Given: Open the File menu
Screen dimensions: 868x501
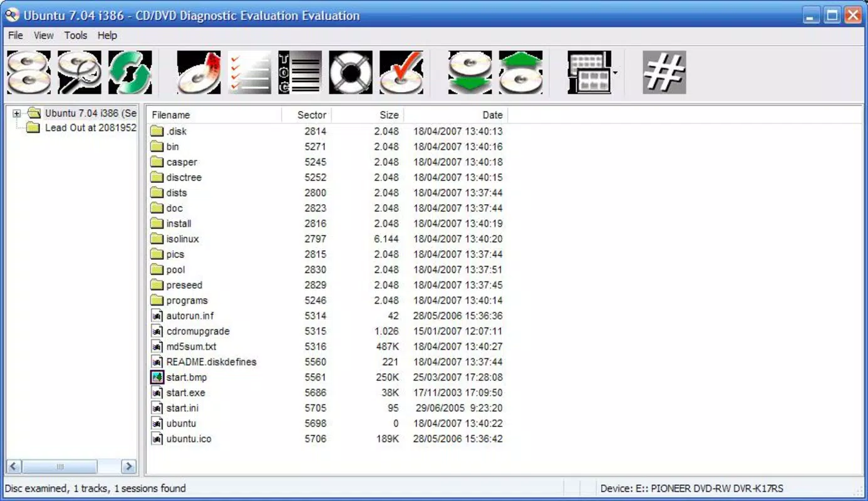Looking at the screenshot, I should (x=16, y=36).
